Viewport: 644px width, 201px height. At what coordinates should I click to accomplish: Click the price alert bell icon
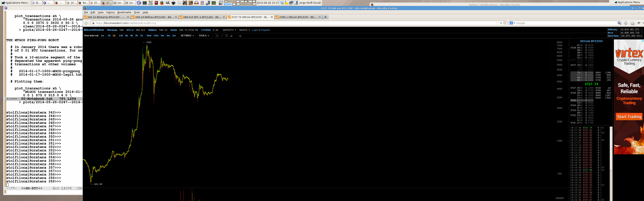[x=240, y=36]
